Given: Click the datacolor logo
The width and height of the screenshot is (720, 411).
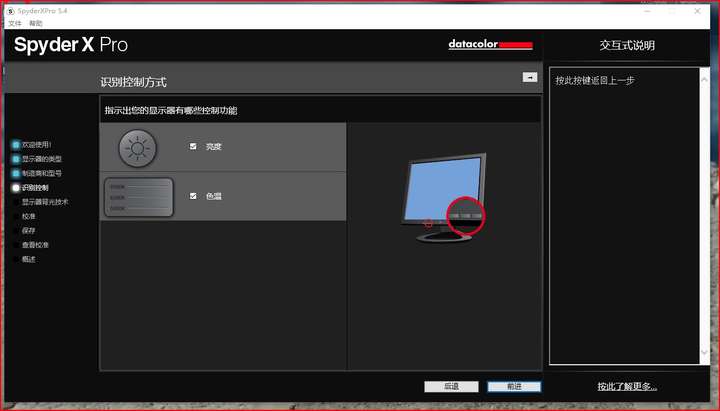Looking at the screenshot, I should pos(490,44).
